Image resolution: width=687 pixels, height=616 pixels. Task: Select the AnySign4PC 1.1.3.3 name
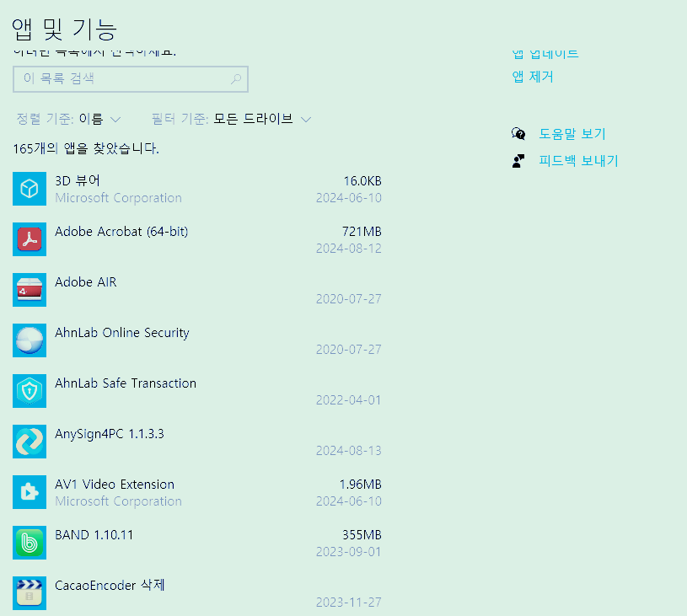coord(110,434)
